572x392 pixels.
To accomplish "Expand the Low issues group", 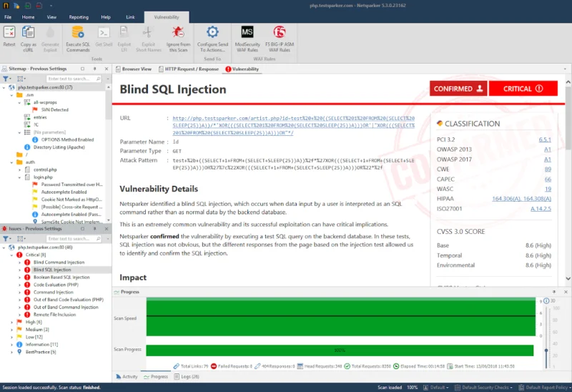I will point(11,337).
